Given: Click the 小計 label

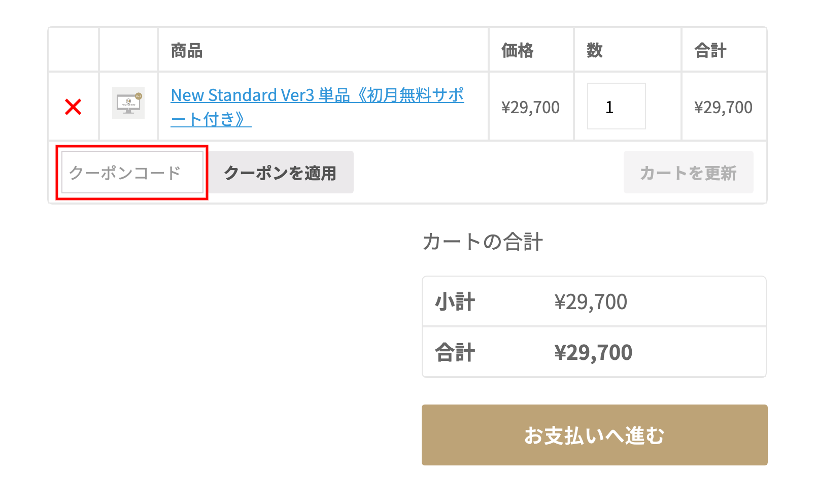Looking at the screenshot, I should pyautogui.click(x=455, y=302).
